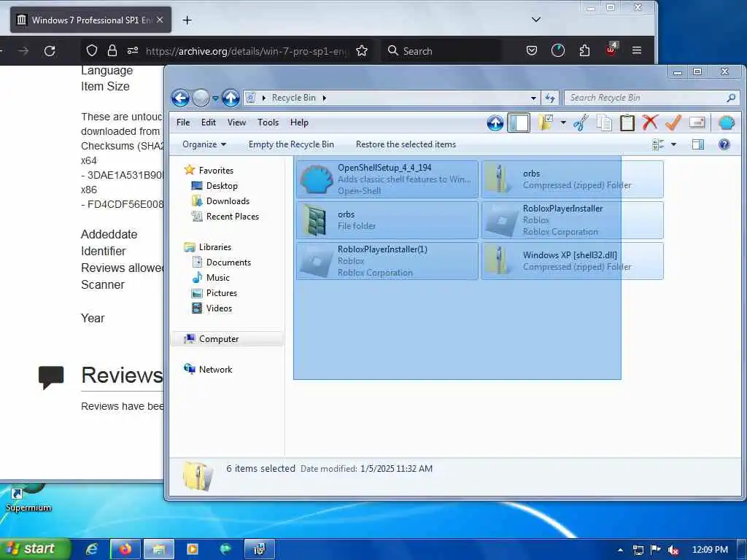This screenshot has height=560, width=747.
Task: Open Firefox hamburger application menu
Action: coord(636,50)
